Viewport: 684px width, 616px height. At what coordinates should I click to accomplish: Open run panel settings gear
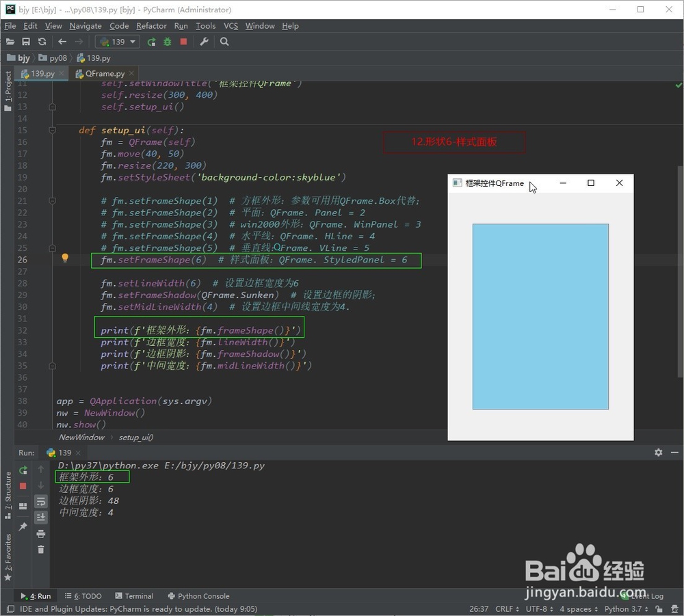pos(658,453)
